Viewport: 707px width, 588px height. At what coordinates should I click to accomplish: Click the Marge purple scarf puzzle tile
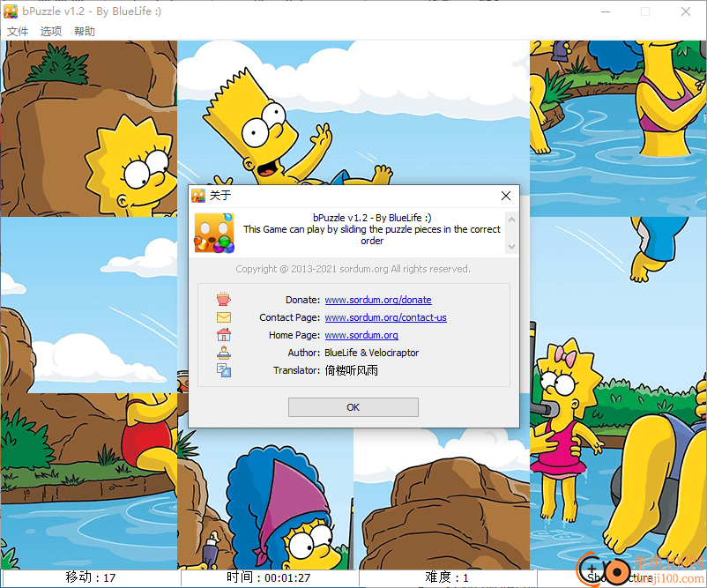tap(265, 498)
